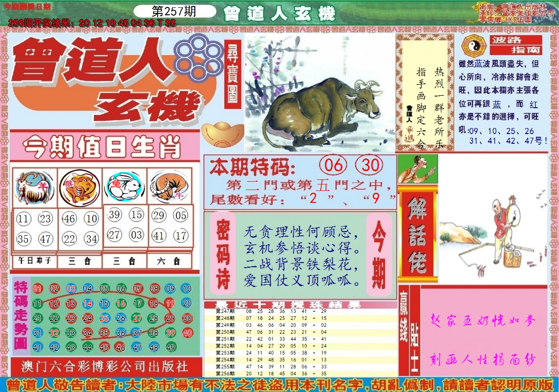
Task: Click the 解話佬 red banner
Action: [x=417, y=233]
